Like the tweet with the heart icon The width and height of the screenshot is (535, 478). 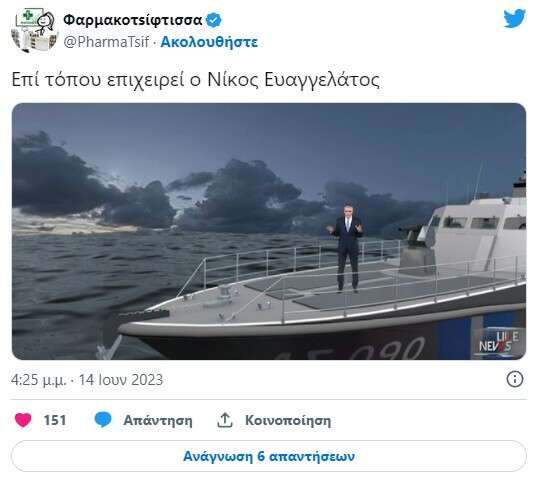23,420
